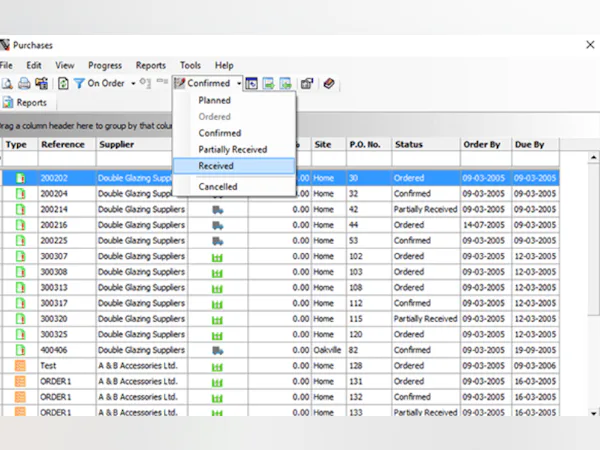
Task: Expand the On Order filter dropdown arrow
Action: pyautogui.click(x=133, y=83)
